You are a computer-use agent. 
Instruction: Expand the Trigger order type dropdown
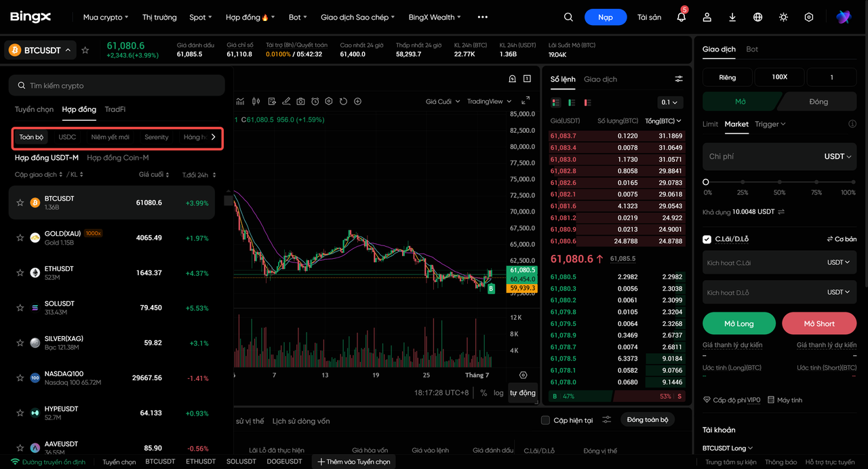pyautogui.click(x=770, y=124)
